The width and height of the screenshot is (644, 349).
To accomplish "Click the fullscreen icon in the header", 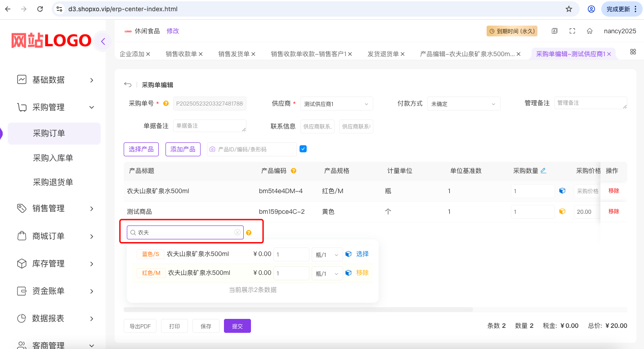I will pos(572,31).
